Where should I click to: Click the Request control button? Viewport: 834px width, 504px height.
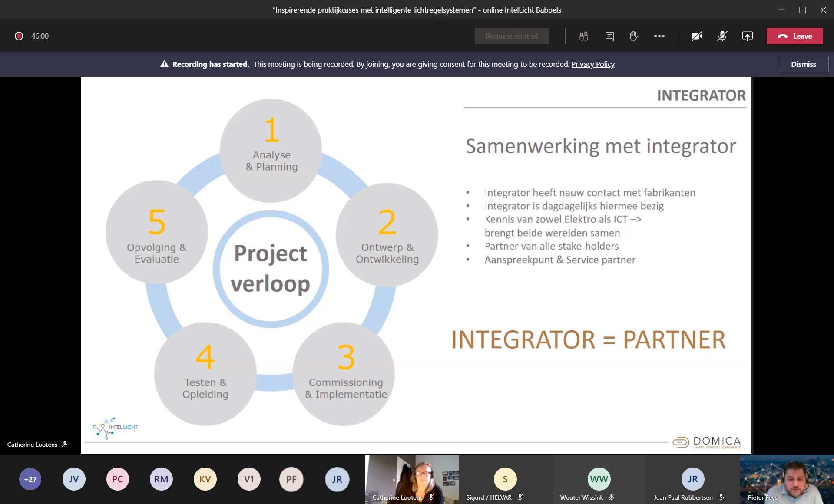pos(511,36)
